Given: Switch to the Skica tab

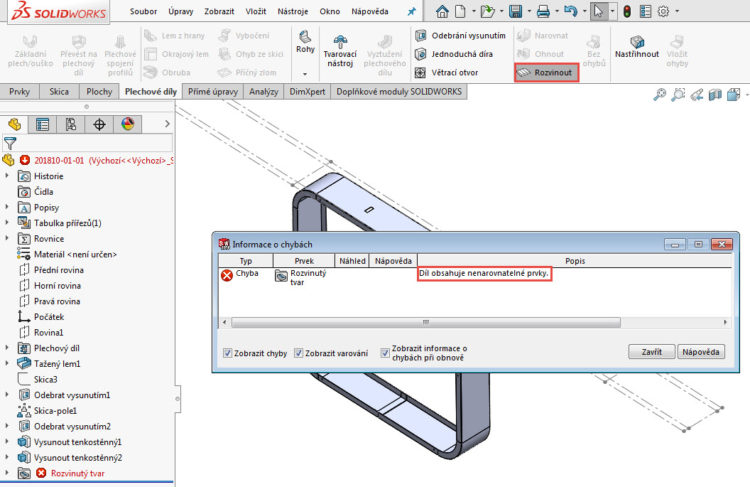Looking at the screenshot, I should coord(59,91).
